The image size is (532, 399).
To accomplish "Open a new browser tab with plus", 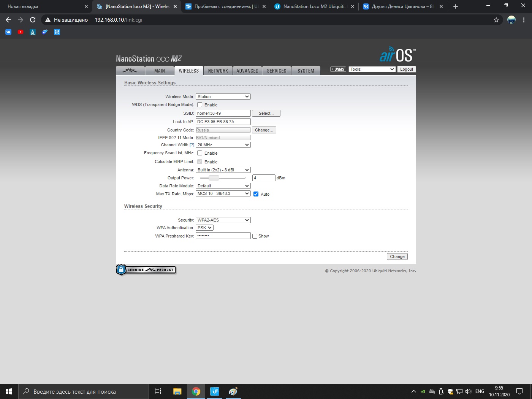I will (x=456, y=6).
